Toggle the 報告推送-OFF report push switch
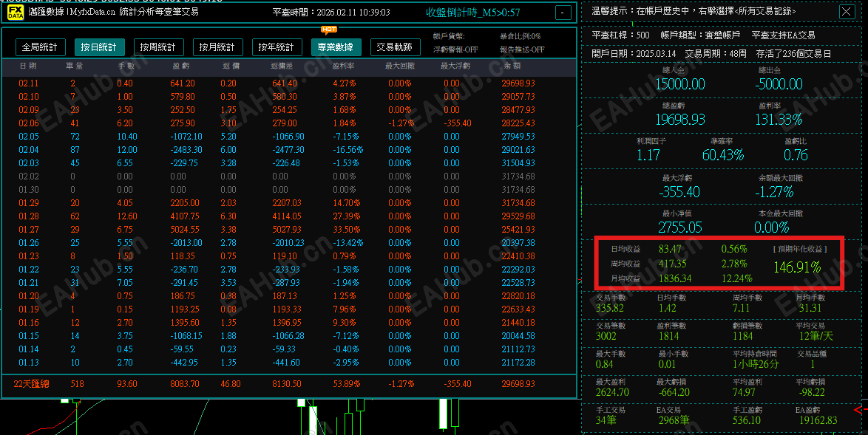This screenshot has width=868, height=435. (522, 49)
